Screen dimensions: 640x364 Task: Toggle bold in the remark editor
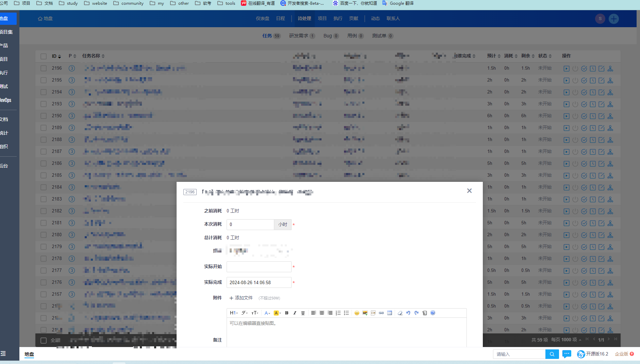(286, 313)
